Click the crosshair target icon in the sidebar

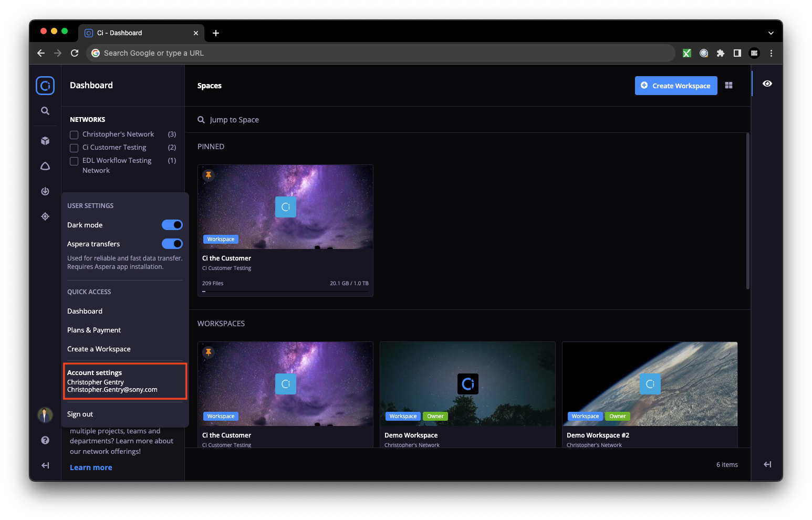[45, 216]
